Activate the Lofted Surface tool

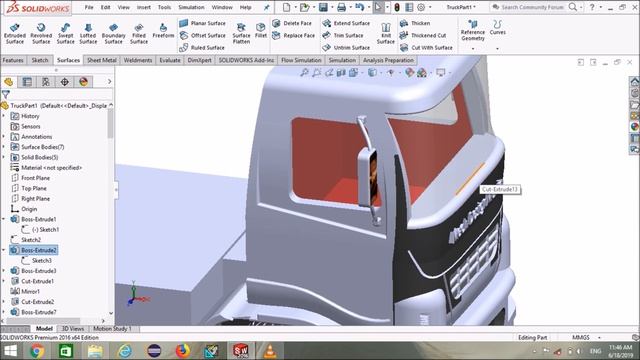coord(88,33)
